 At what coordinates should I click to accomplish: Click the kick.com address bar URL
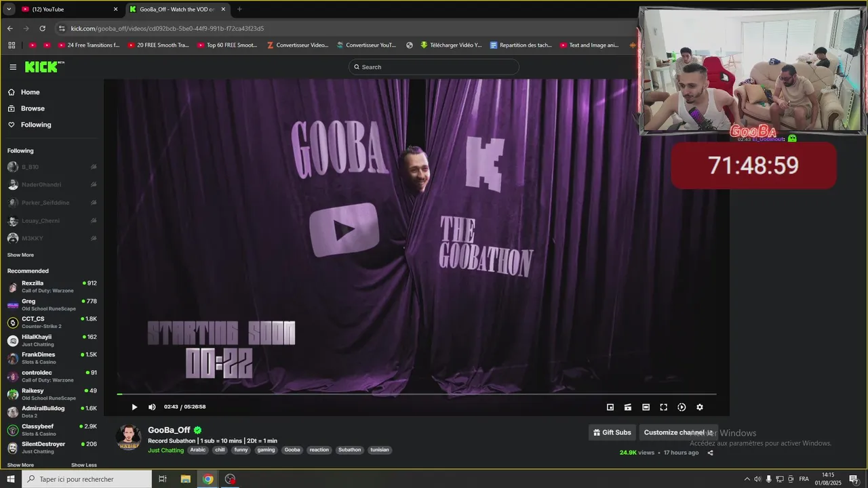point(167,28)
